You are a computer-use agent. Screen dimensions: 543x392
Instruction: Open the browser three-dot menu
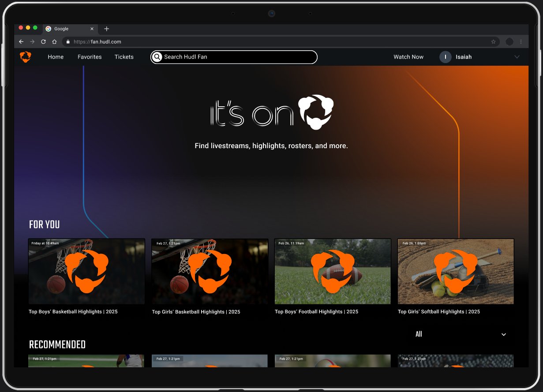521,41
